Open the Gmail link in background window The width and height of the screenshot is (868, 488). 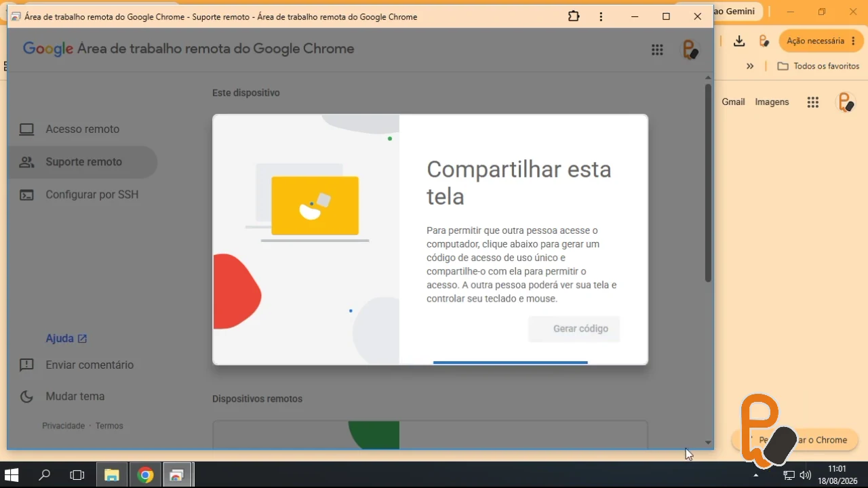(733, 102)
